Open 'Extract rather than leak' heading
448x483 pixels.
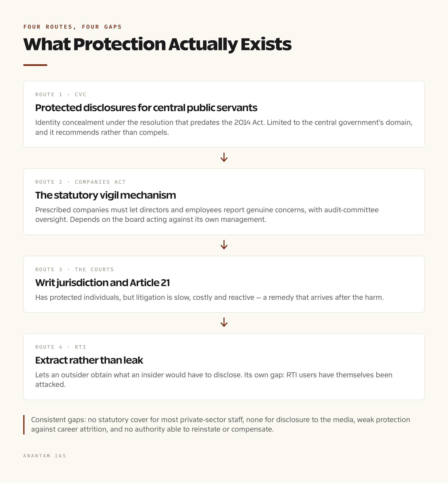(89, 360)
